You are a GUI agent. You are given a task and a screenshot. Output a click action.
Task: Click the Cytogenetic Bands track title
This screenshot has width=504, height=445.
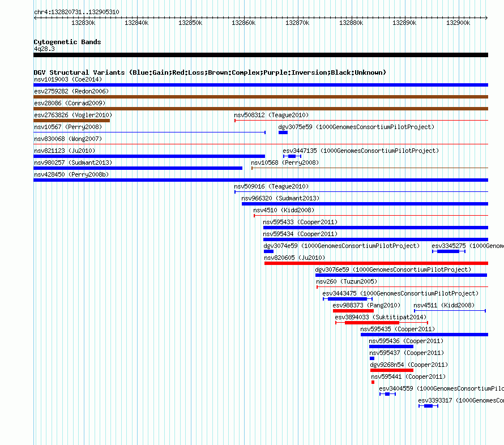point(67,42)
